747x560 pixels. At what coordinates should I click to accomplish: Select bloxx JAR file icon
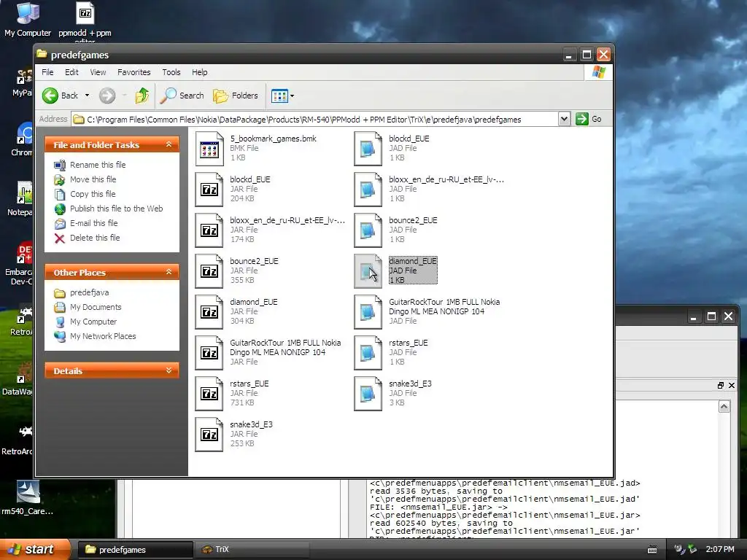click(x=209, y=230)
